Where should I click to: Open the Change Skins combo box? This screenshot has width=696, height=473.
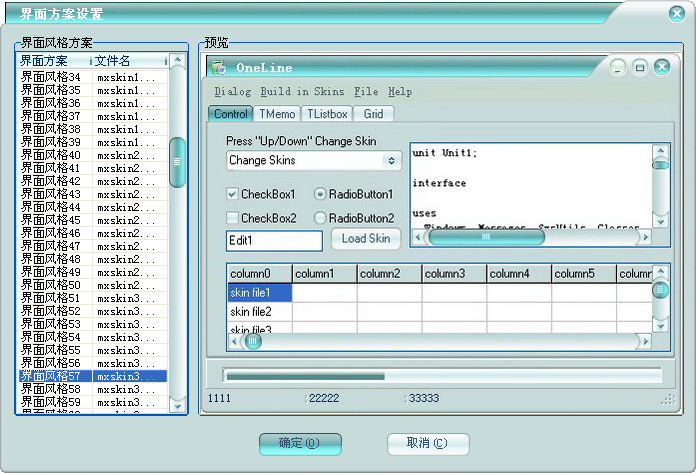(x=391, y=161)
